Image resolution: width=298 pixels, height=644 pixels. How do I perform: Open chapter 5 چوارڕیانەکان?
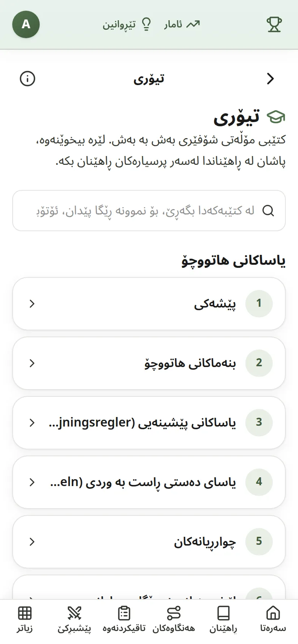(x=149, y=542)
